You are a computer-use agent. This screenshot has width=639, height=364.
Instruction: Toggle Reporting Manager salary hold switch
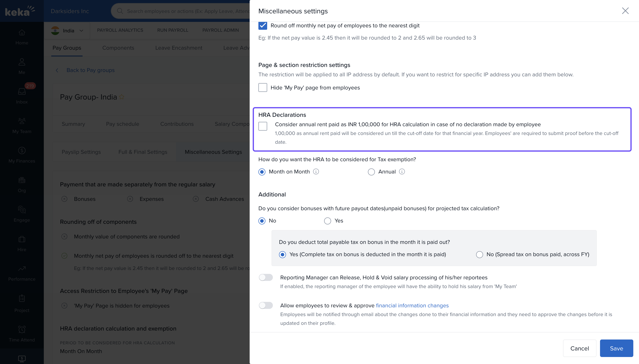pyautogui.click(x=265, y=278)
